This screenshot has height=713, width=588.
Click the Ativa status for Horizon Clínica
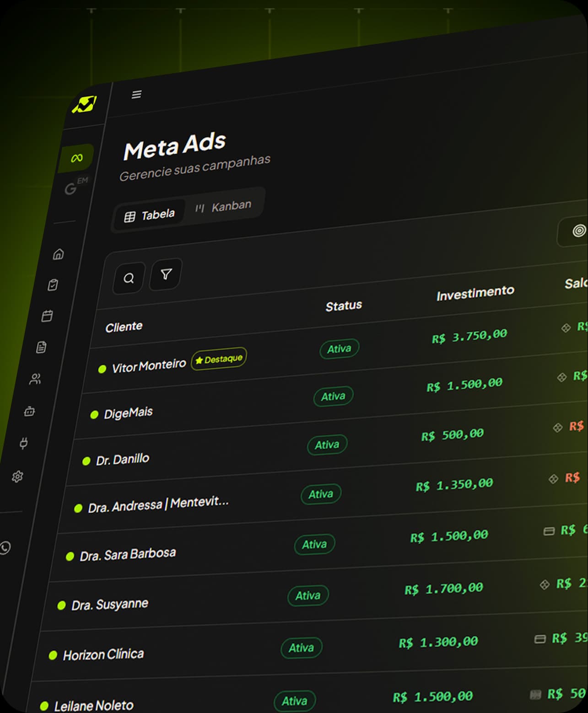(x=301, y=648)
